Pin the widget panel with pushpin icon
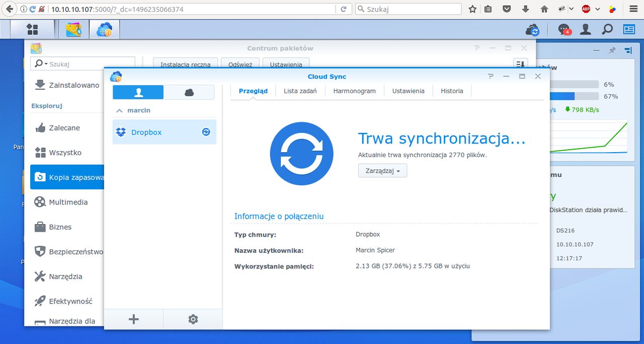644x344 pixels. coord(612,50)
